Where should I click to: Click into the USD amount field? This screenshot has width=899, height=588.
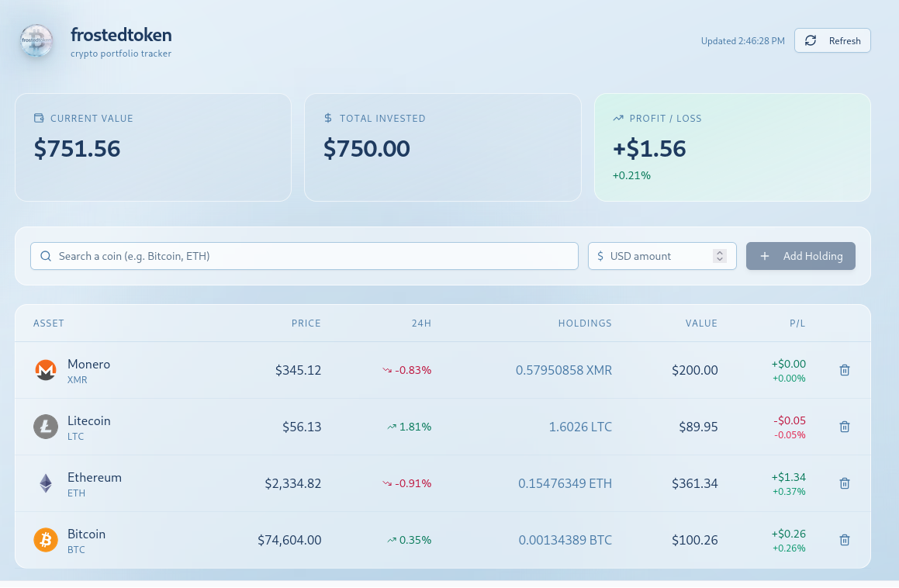[662, 256]
